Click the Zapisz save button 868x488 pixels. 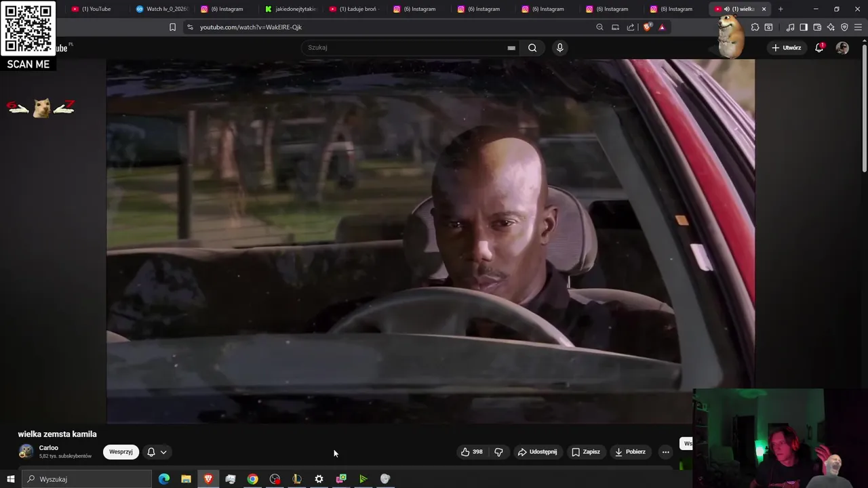(x=586, y=452)
